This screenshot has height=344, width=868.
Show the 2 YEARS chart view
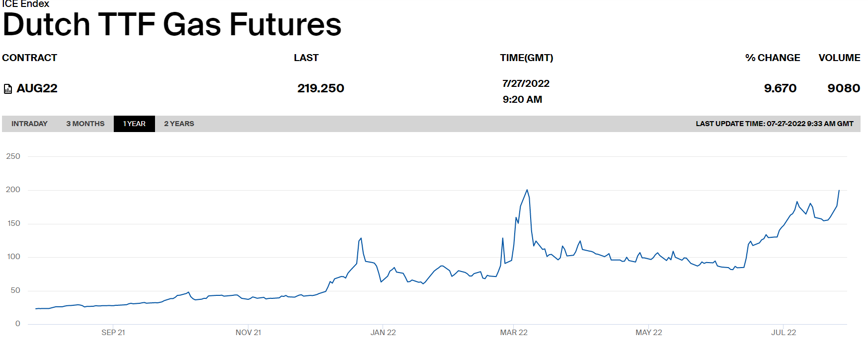pos(179,124)
